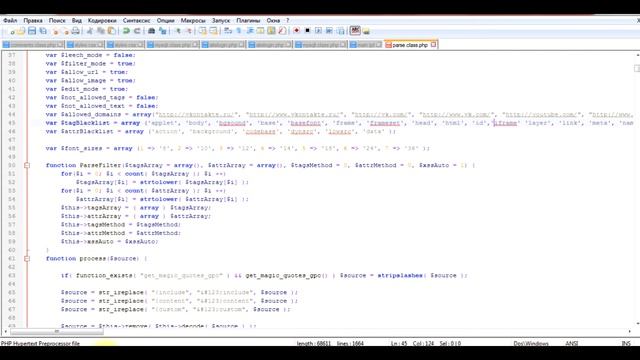The height and width of the screenshot is (360, 640).
Task: Save the current file using the Save icon
Action: click(32, 31)
